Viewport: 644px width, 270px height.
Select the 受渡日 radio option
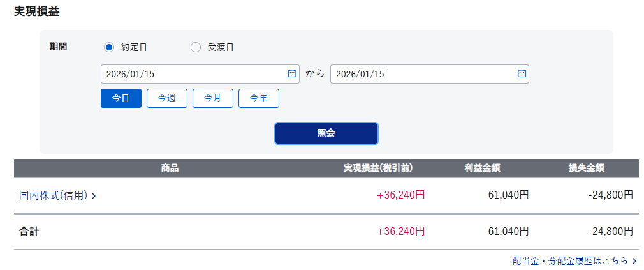pyautogui.click(x=196, y=47)
